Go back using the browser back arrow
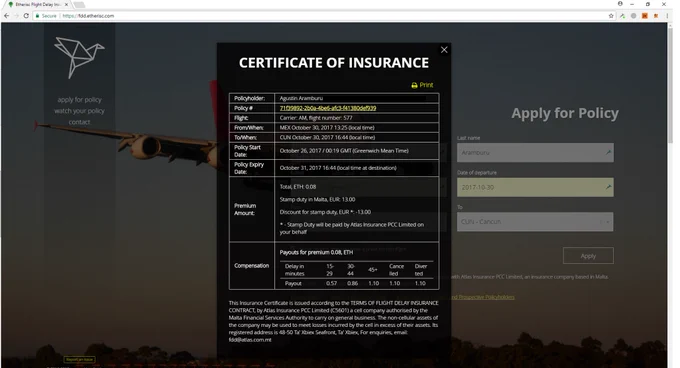This screenshot has width=680, height=368. coord(7,16)
